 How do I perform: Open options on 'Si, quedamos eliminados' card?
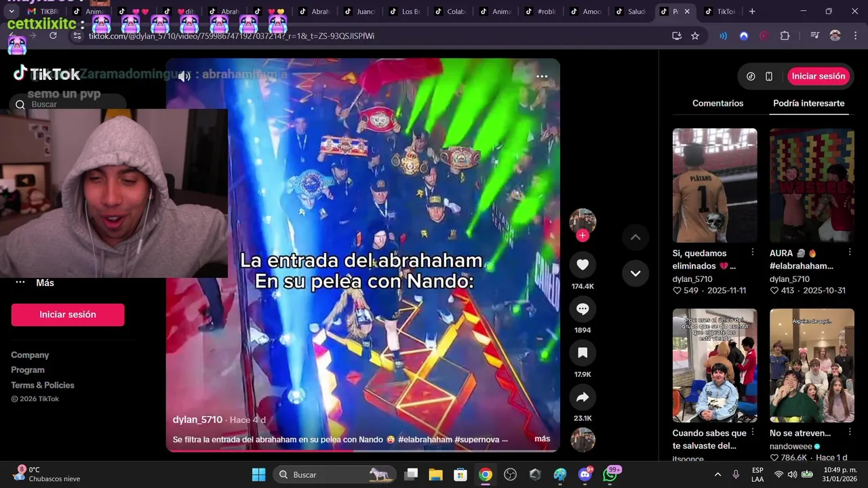click(753, 252)
